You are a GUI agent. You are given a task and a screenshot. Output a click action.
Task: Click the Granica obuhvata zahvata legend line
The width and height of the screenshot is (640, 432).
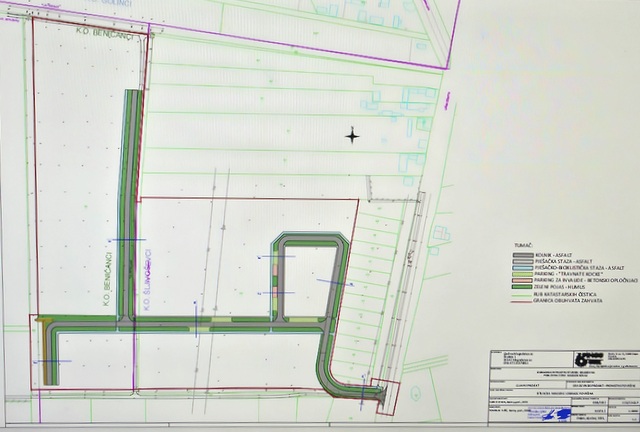coord(521,304)
